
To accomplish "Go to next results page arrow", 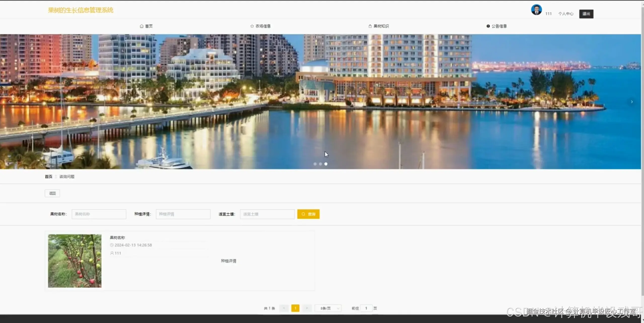I will pos(307,308).
